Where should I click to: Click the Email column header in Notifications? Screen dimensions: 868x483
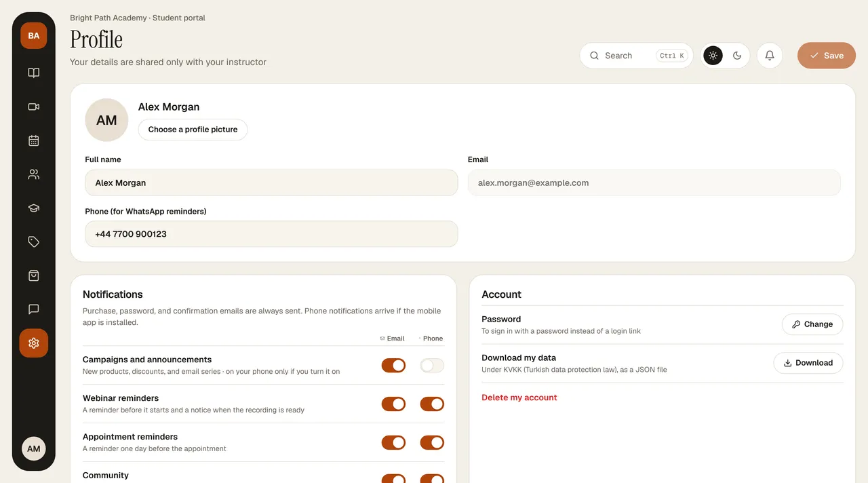[392, 339]
